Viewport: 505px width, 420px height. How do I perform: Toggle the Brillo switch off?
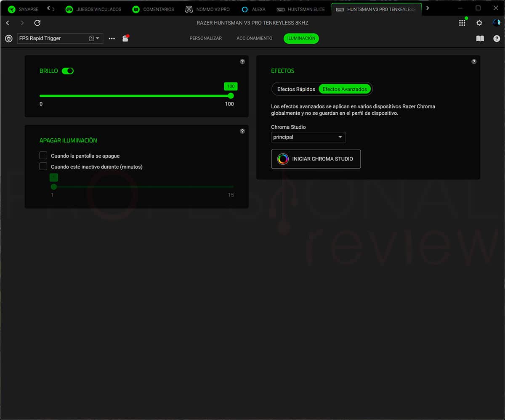tap(68, 71)
